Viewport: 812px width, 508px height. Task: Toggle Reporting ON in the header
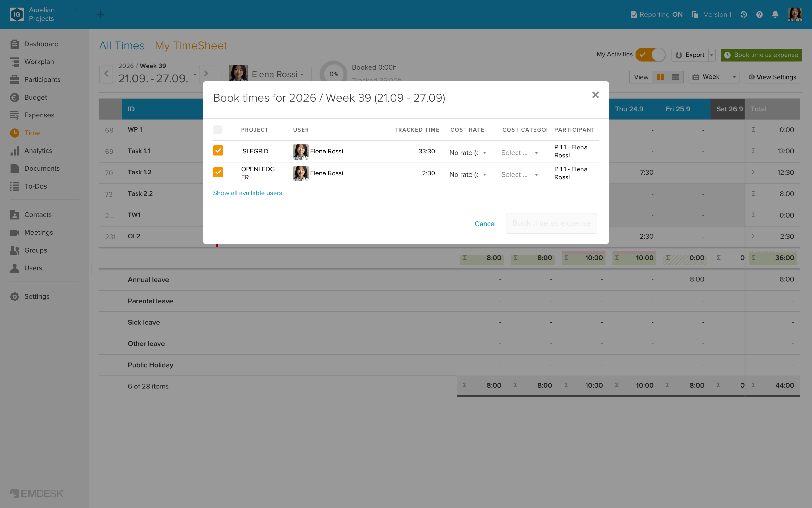[657, 14]
